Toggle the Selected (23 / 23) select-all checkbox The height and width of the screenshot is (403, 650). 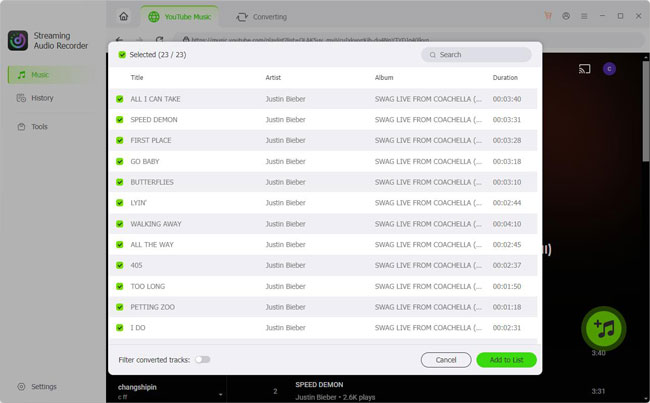click(x=122, y=55)
